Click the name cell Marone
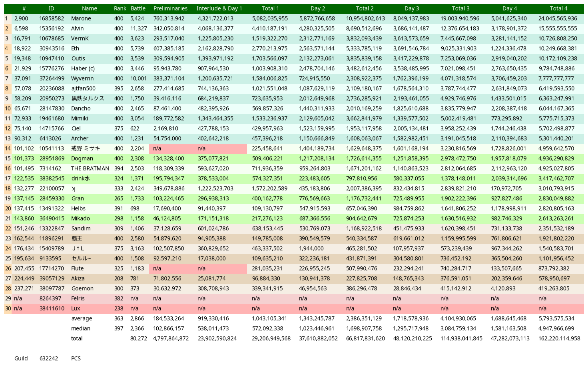 [81, 18]
